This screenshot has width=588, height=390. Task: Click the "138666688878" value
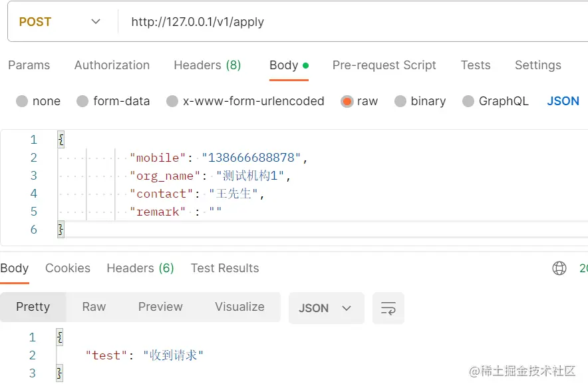[x=251, y=158]
